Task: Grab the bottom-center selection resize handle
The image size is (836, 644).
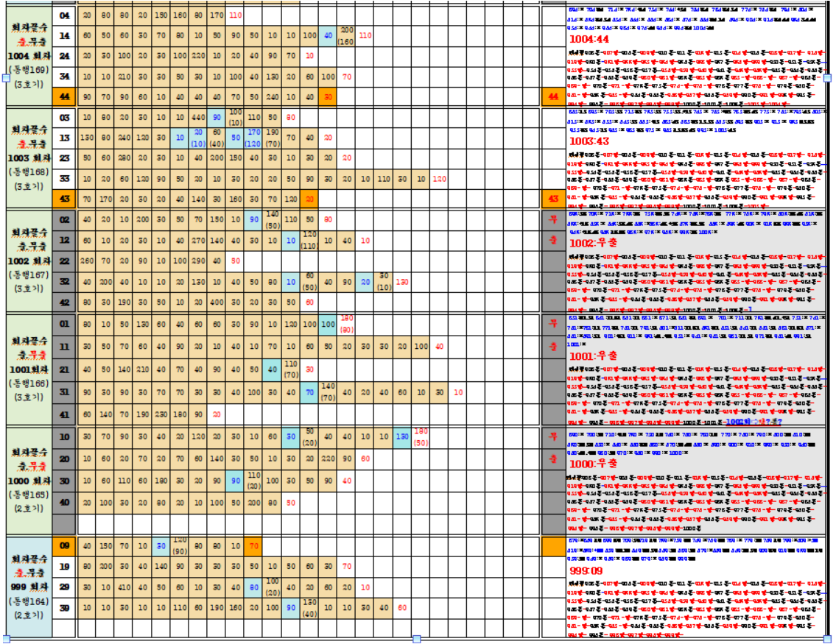Action: coord(416,639)
